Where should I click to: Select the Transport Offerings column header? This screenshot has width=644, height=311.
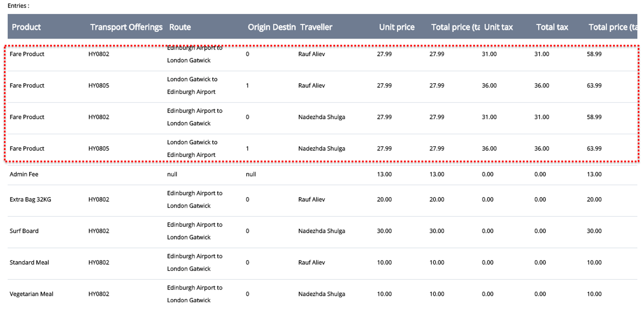(x=126, y=27)
